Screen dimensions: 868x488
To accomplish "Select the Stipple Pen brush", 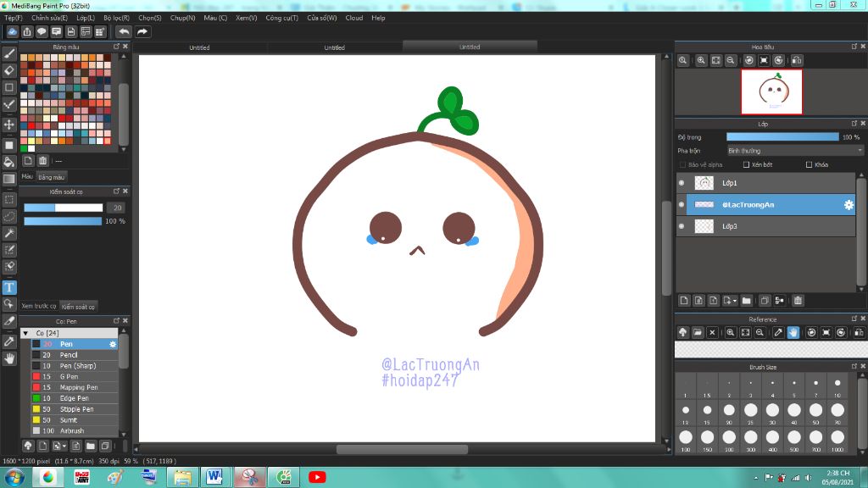I will tap(75, 409).
